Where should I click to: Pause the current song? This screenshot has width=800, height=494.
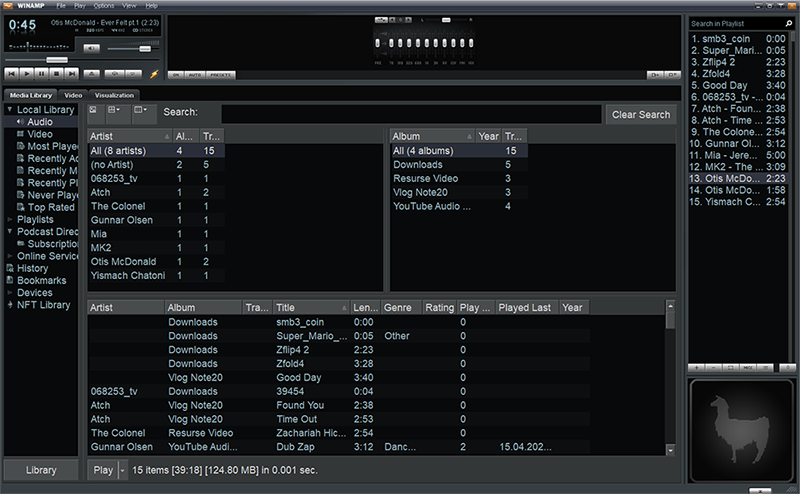click(x=42, y=74)
